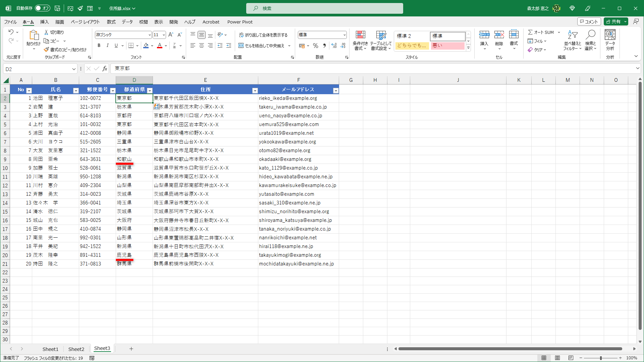644x362 pixels.
Task: Click the Percent Style icon
Action: [316, 46]
